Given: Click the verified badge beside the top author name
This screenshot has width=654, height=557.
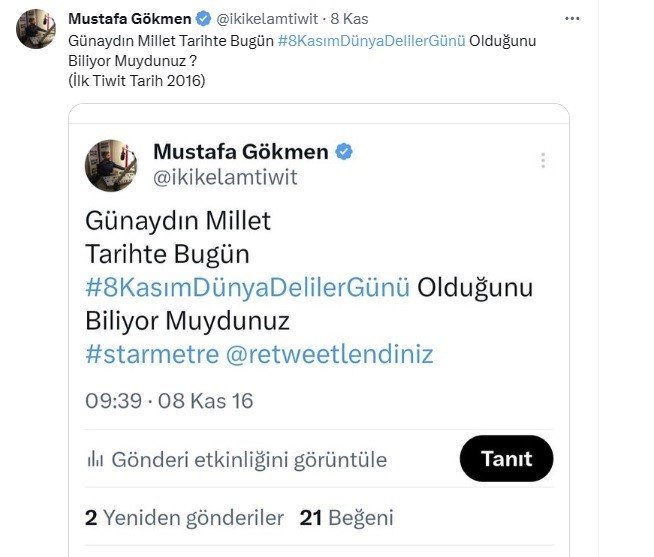Looking at the screenshot, I should pyautogui.click(x=203, y=19).
